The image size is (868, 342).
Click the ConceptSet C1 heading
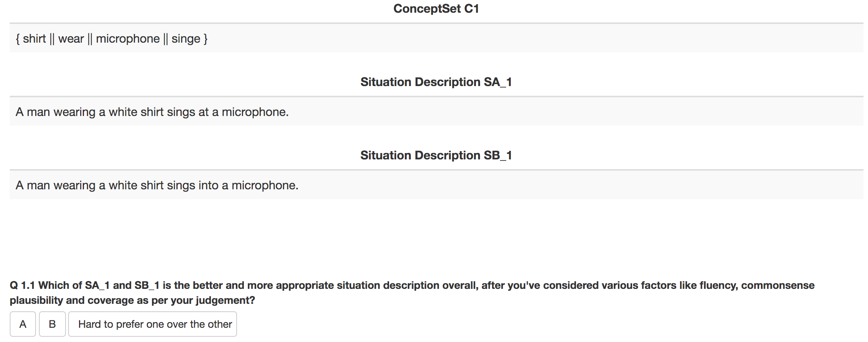[x=436, y=9]
